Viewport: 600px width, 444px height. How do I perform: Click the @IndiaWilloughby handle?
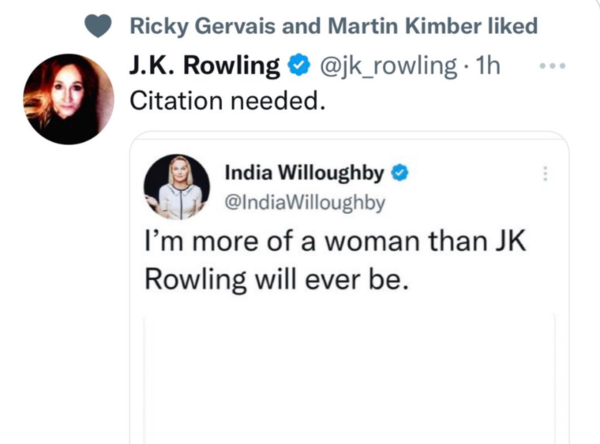point(305,202)
